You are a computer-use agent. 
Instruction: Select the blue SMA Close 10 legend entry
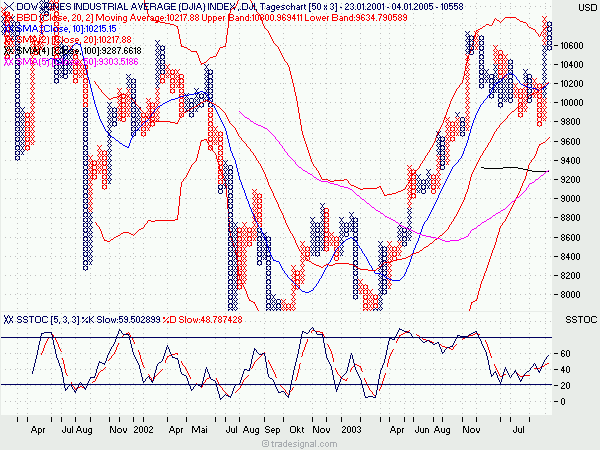tap(66, 29)
